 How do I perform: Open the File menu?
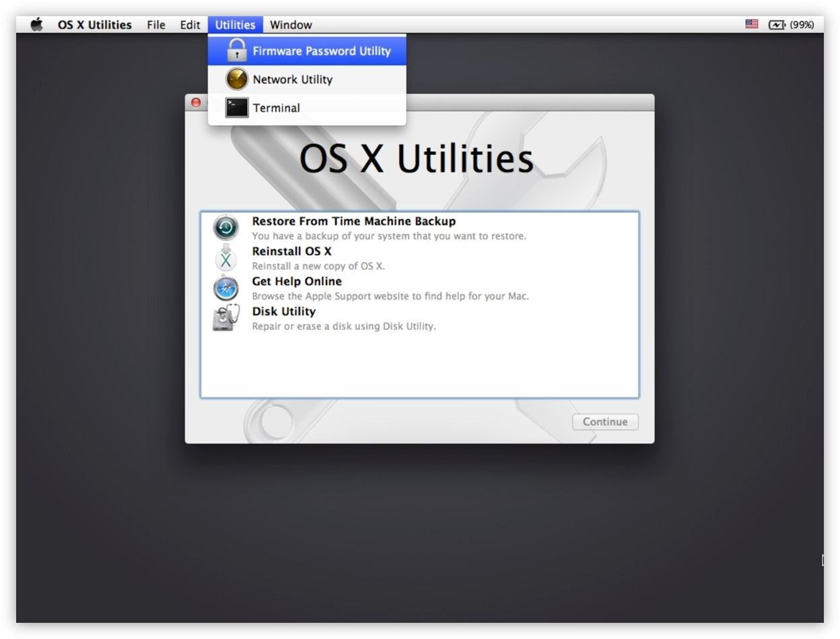tap(156, 25)
